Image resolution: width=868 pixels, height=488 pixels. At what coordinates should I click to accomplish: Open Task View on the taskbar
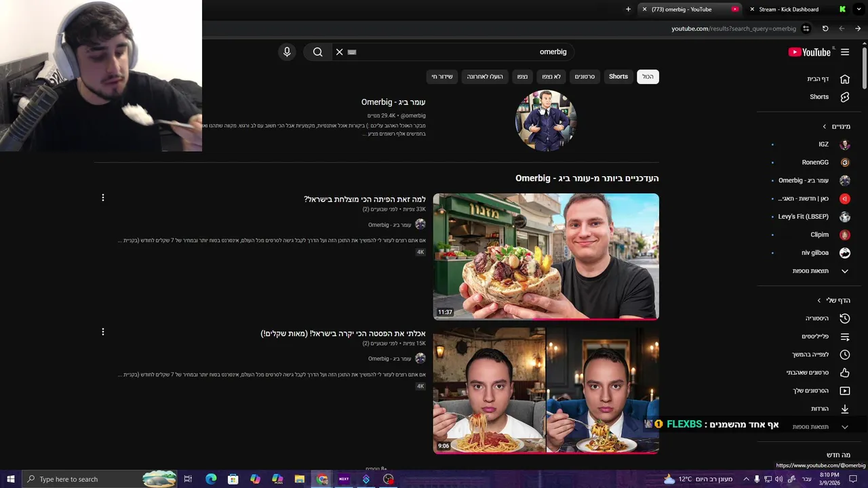[188, 479]
